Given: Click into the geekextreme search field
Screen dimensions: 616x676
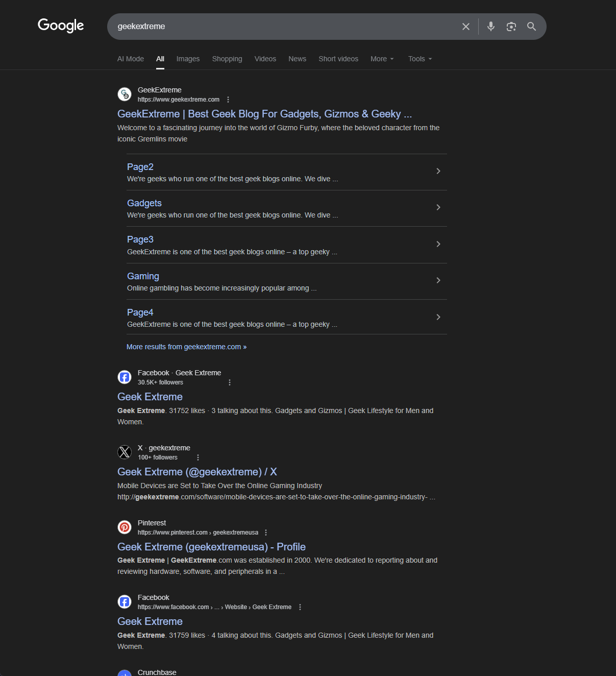Looking at the screenshot, I should tap(281, 27).
